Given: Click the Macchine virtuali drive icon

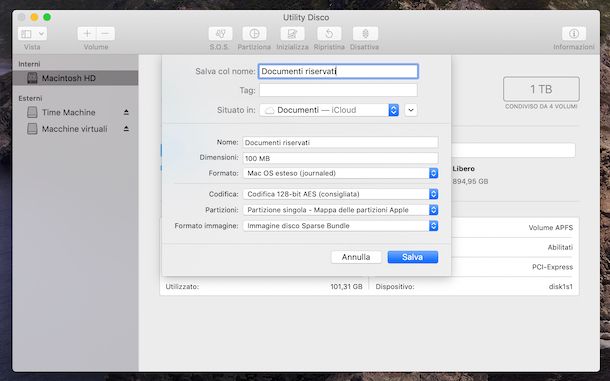Looking at the screenshot, I should (32, 129).
